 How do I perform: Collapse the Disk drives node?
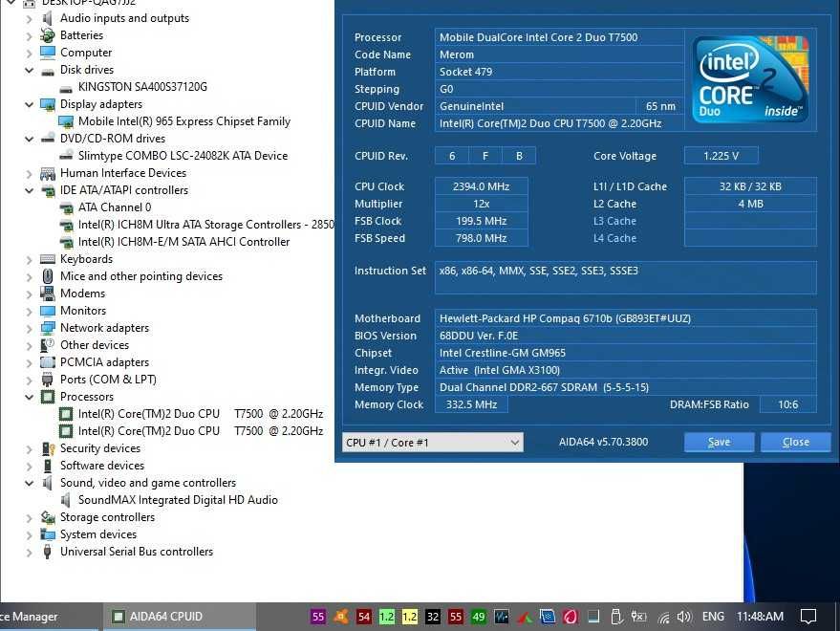pyautogui.click(x=29, y=70)
